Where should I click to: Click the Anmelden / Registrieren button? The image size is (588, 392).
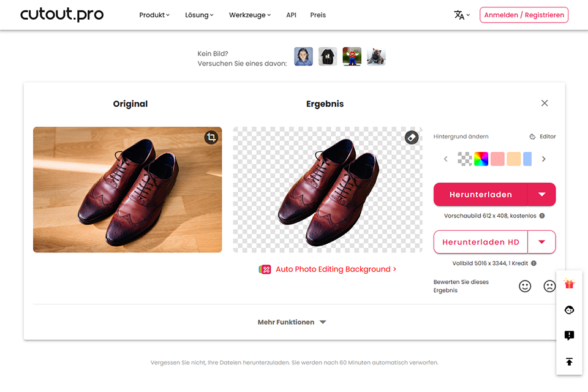coord(524,15)
